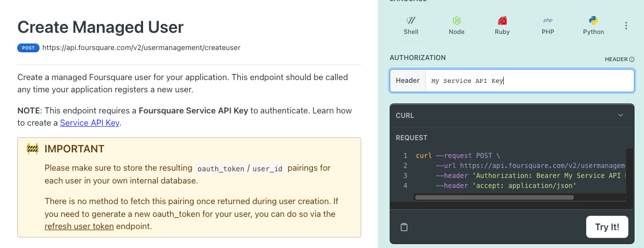Click the vertical scrollbar of code block
This screenshot has height=248, width=644.
coord(630,175)
